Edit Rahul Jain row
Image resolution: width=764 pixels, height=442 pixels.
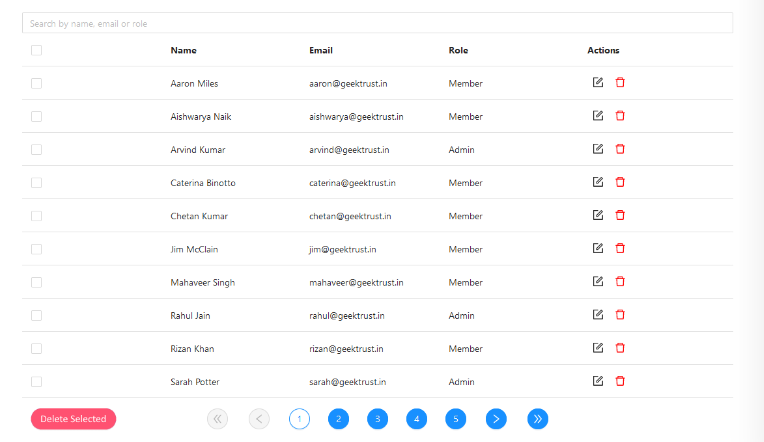598,314
